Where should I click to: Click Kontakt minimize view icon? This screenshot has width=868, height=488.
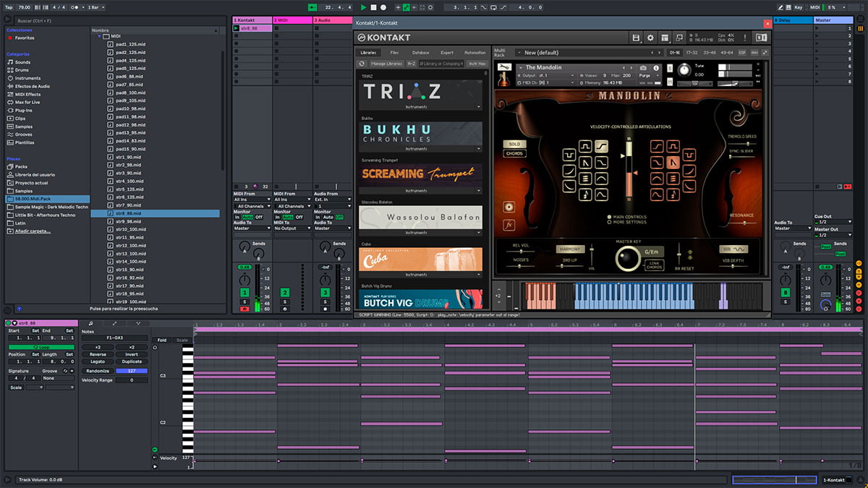pos(679,38)
